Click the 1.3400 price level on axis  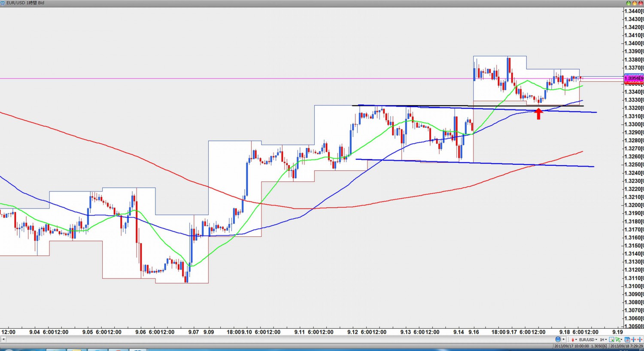pos(633,43)
